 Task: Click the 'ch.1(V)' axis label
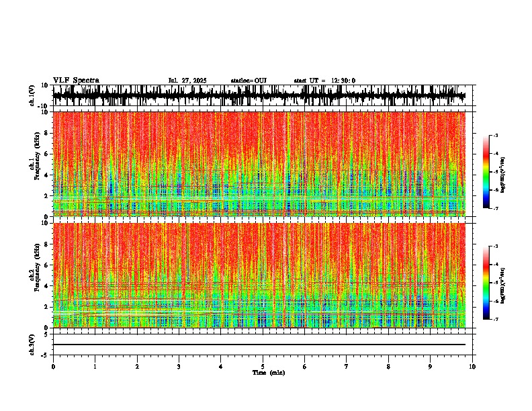click(32, 95)
